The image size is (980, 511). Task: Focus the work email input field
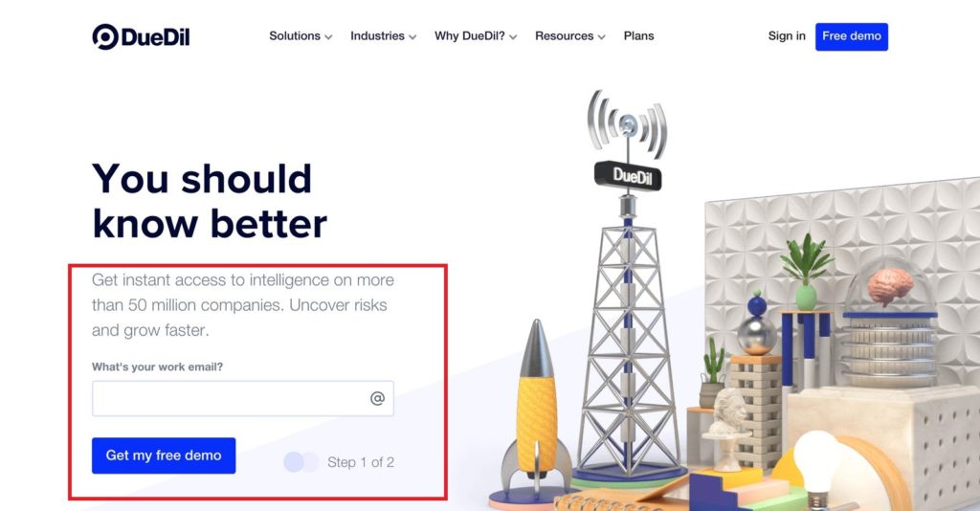(242, 398)
